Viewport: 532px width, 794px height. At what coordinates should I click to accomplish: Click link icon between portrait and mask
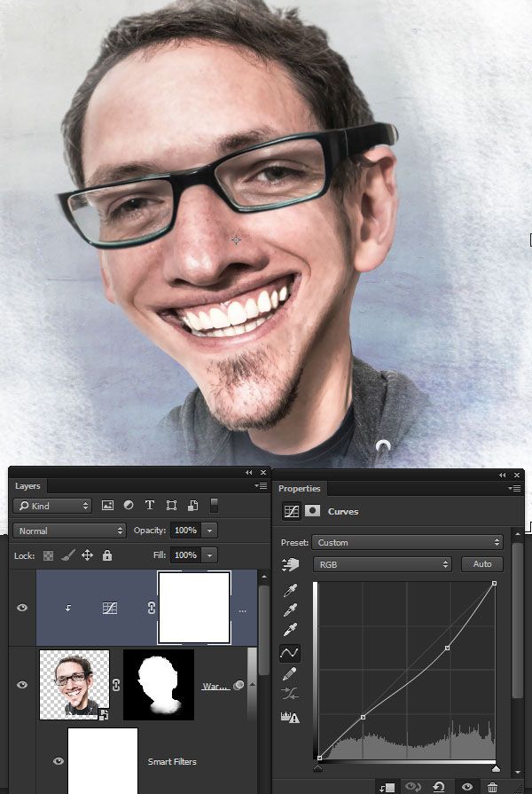116,685
